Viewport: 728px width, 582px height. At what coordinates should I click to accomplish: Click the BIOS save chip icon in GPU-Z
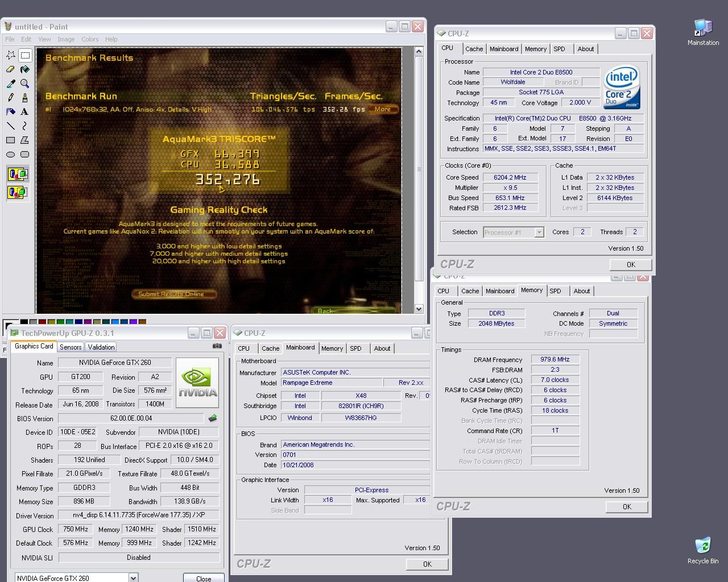point(213,418)
